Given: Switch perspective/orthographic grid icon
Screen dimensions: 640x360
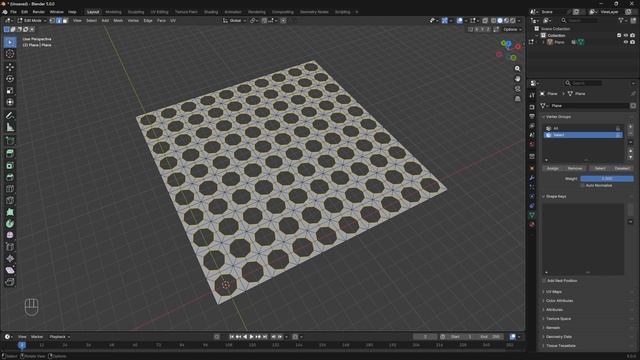Looking at the screenshot, I should 517,99.
